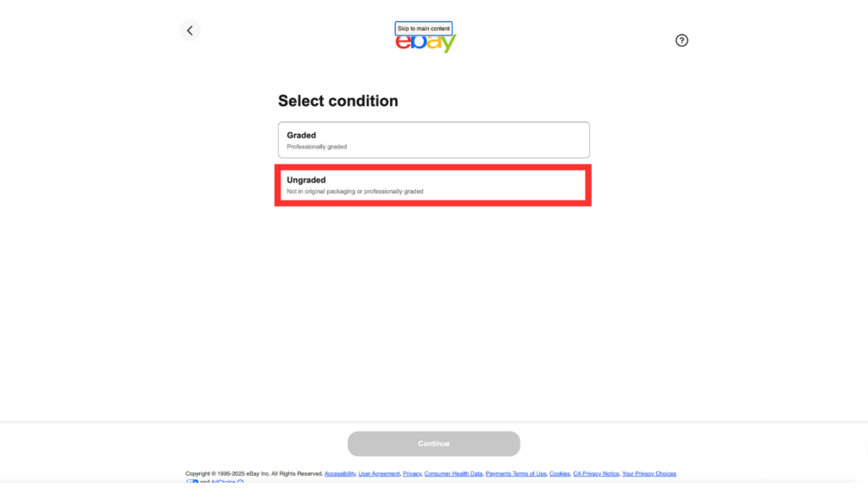Open the help question mark icon
This screenshot has width=868, height=498.
[x=682, y=41]
